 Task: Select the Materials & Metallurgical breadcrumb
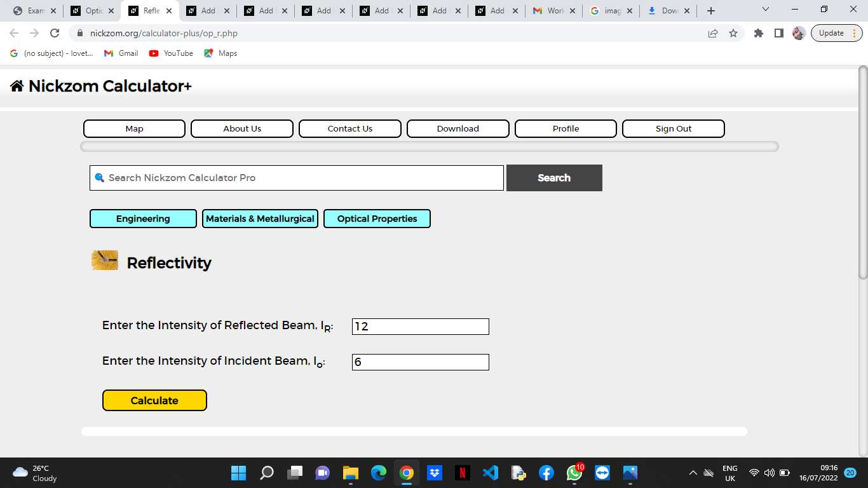[260, 219]
